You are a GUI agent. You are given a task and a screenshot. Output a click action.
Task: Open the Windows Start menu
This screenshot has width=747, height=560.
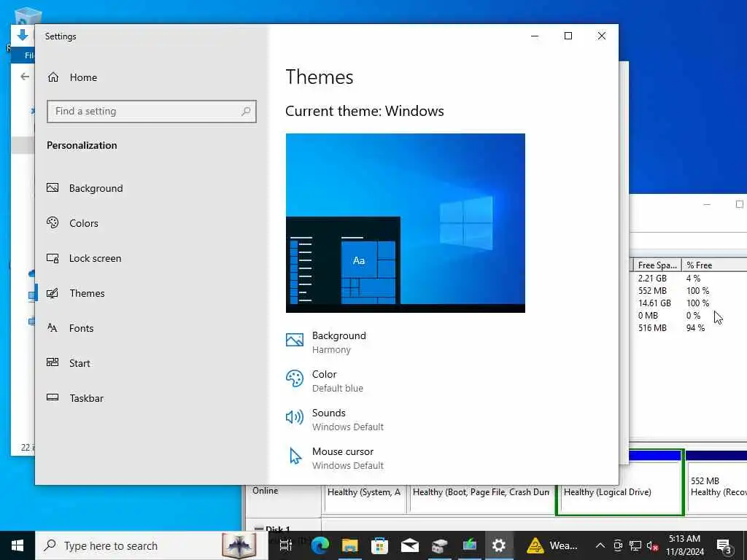(x=18, y=545)
